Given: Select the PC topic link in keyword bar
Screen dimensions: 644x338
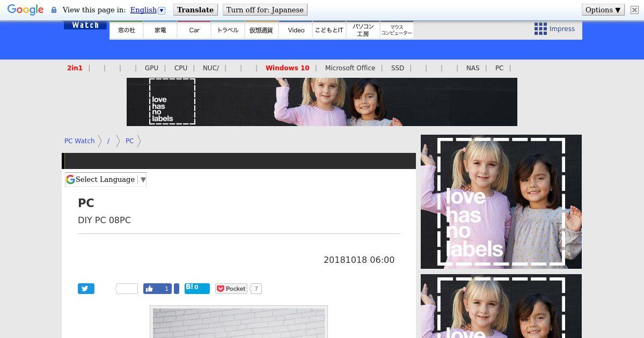Looking at the screenshot, I should click(499, 68).
